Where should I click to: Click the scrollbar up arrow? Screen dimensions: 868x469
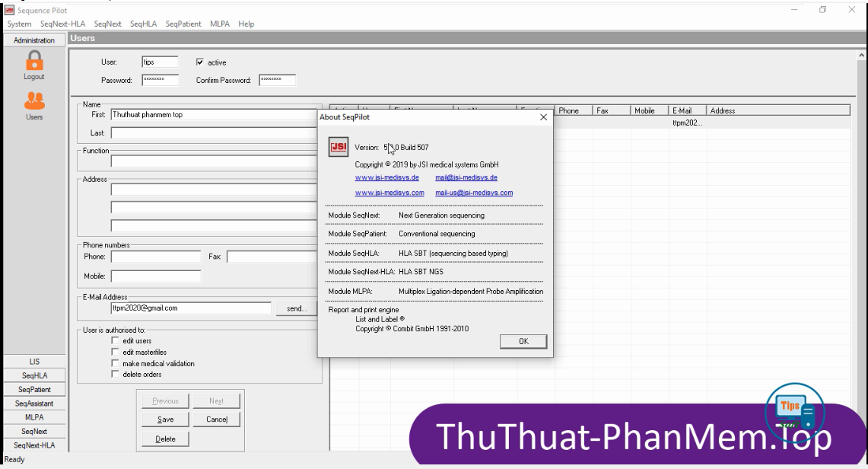(861, 56)
